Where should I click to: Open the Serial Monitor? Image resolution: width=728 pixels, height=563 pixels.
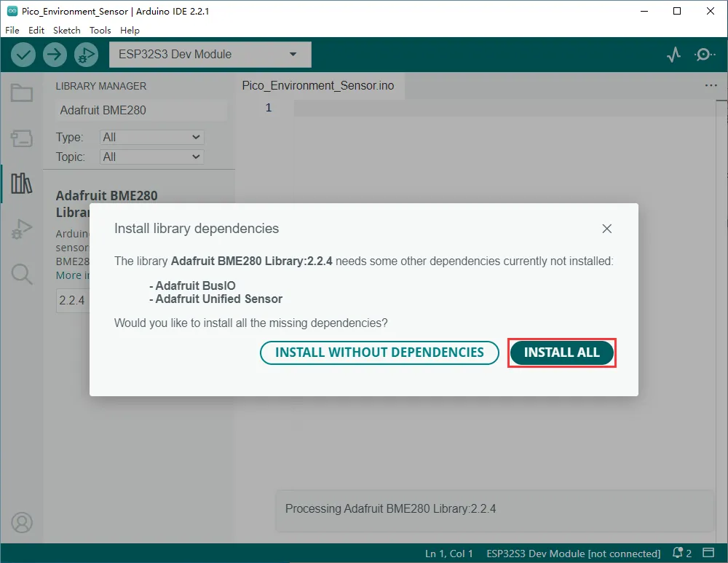click(704, 55)
